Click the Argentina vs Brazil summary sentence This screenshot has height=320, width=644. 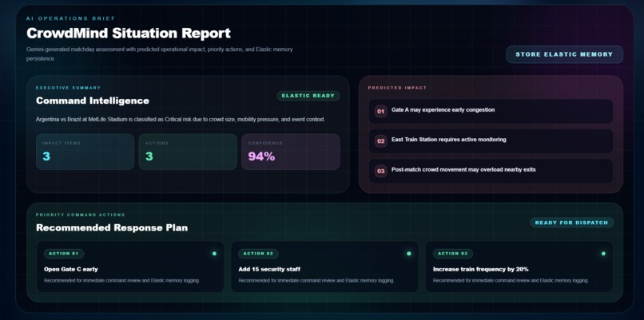pyautogui.click(x=181, y=120)
